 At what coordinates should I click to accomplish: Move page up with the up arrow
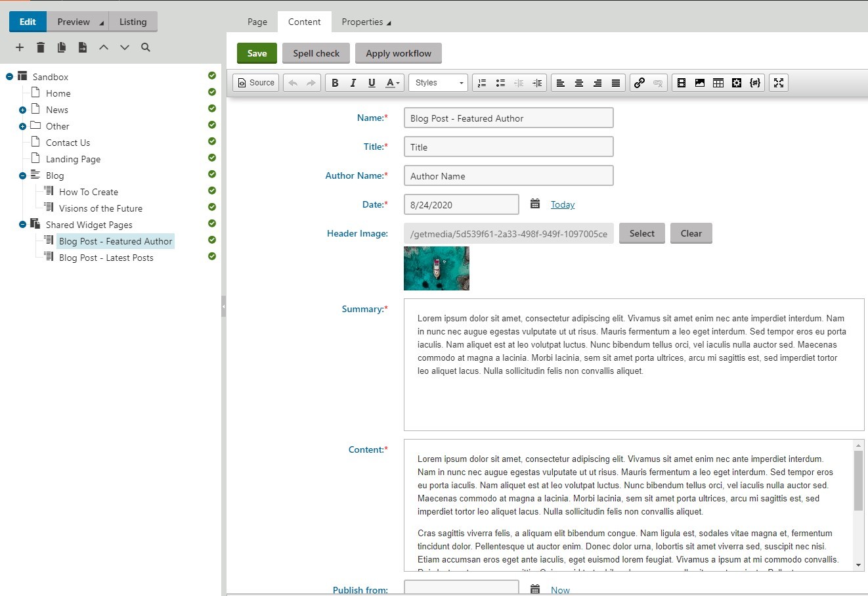click(x=104, y=47)
